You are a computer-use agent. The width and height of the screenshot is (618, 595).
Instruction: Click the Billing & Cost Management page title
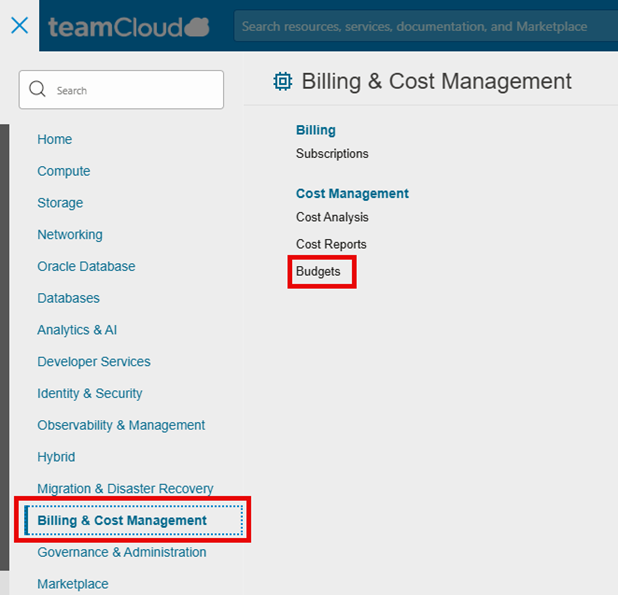coord(436,81)
